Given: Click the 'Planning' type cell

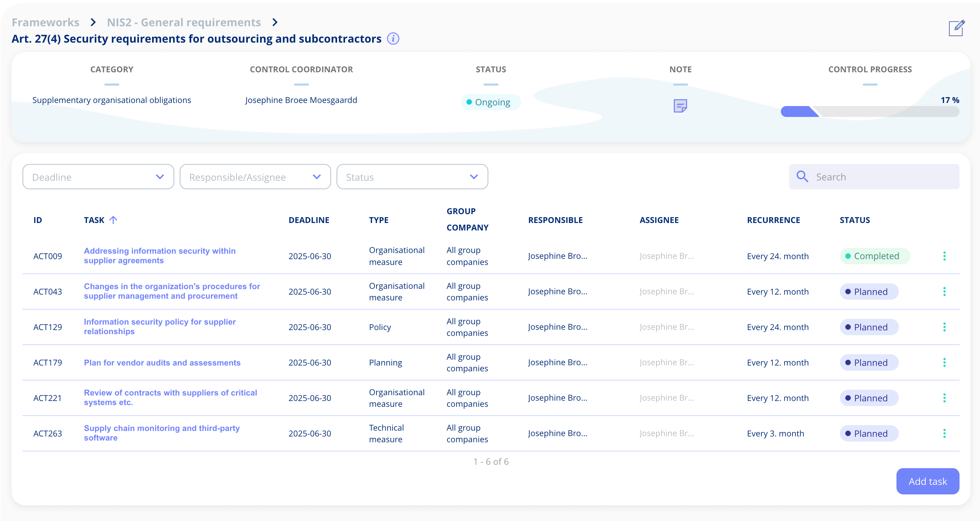Looking at the screenshot, I should pos(385,362).
